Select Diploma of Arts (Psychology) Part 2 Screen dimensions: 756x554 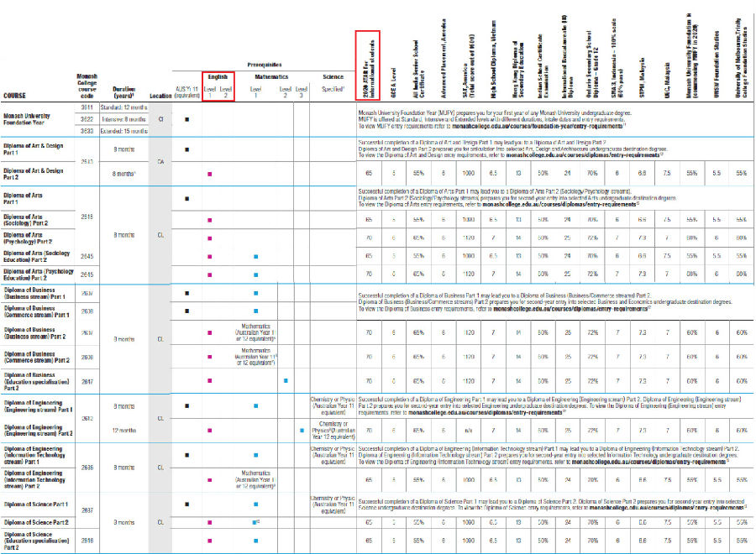pos(28,238)
